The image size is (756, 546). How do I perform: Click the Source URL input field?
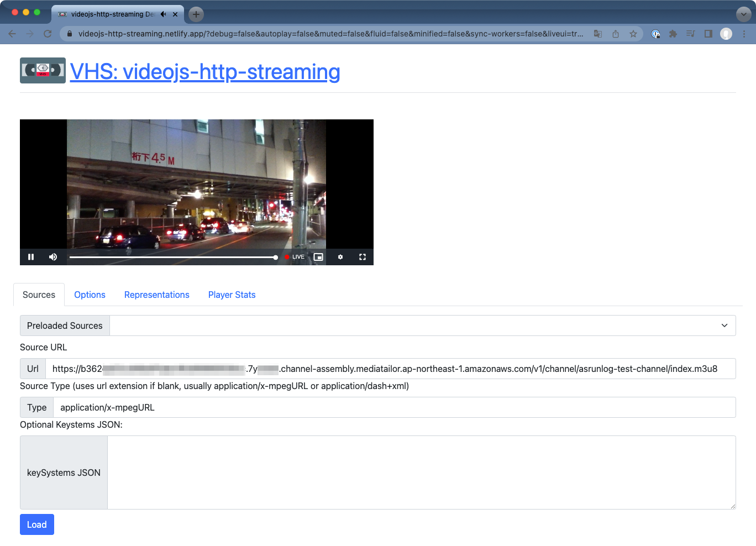point(390,369)
